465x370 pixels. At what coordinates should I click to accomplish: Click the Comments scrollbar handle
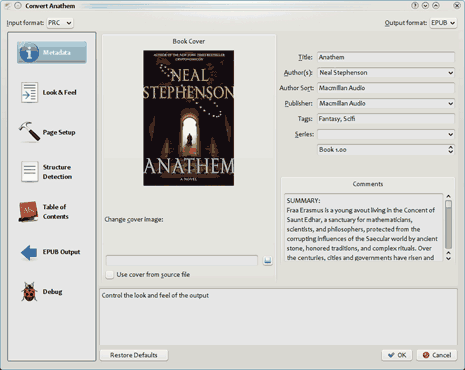(449, 224)
